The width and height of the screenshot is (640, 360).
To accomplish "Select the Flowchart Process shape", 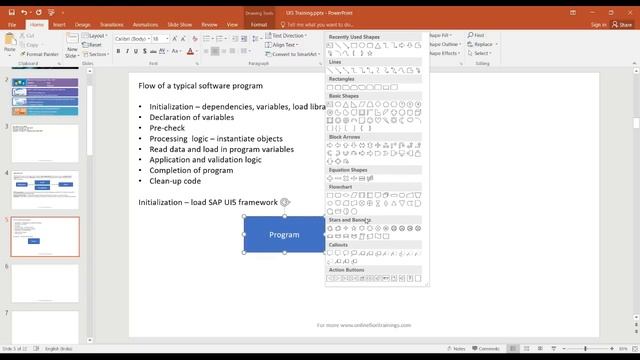I will coord(330,196).
